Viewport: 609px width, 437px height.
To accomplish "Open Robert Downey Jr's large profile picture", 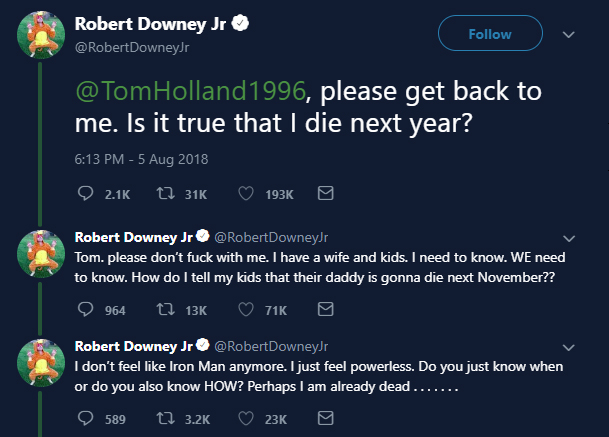I will (39, 38).
